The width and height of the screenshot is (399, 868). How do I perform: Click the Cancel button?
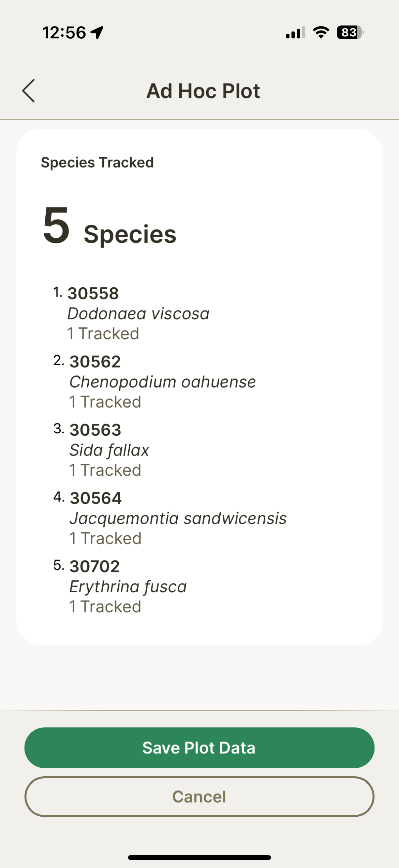[x=199, y=796]
